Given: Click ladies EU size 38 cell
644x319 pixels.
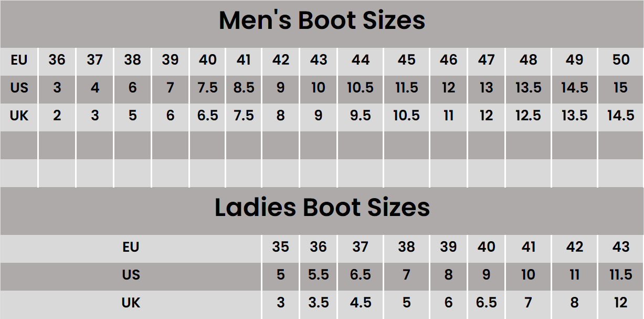Looking at the screenshot, I should pos(406,247).
